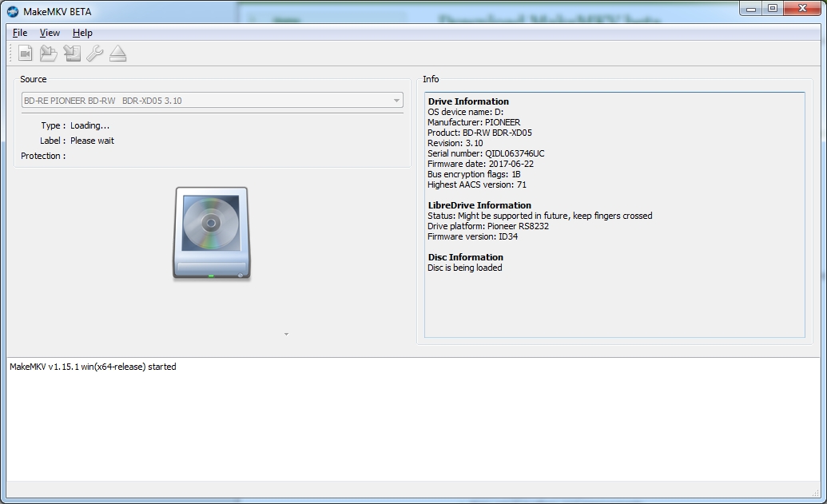Screen dimensions: 827x504
Task: Click the small arrow below the drive image
Action: 286,334
